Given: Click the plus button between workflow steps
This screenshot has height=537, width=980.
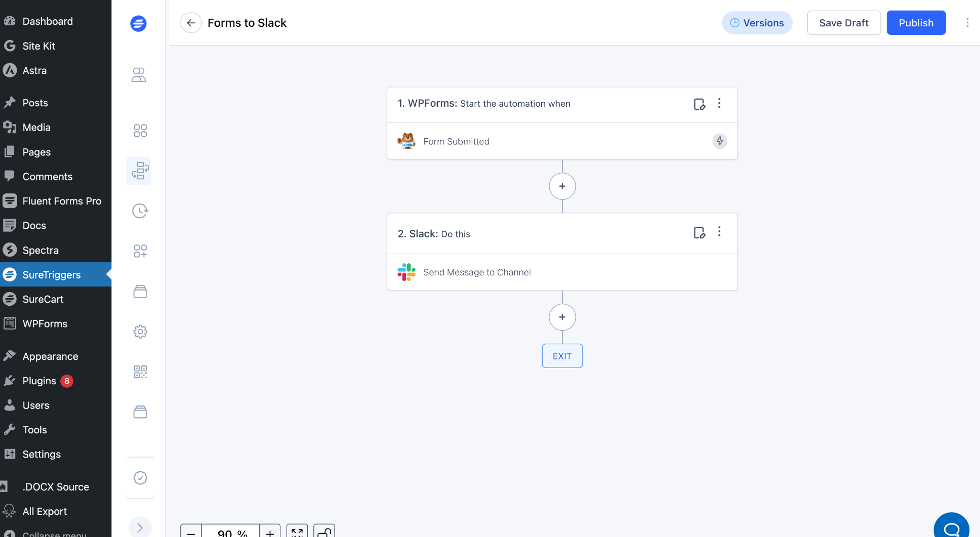Looking at the screenshot, I should click(x=562, y=186).
